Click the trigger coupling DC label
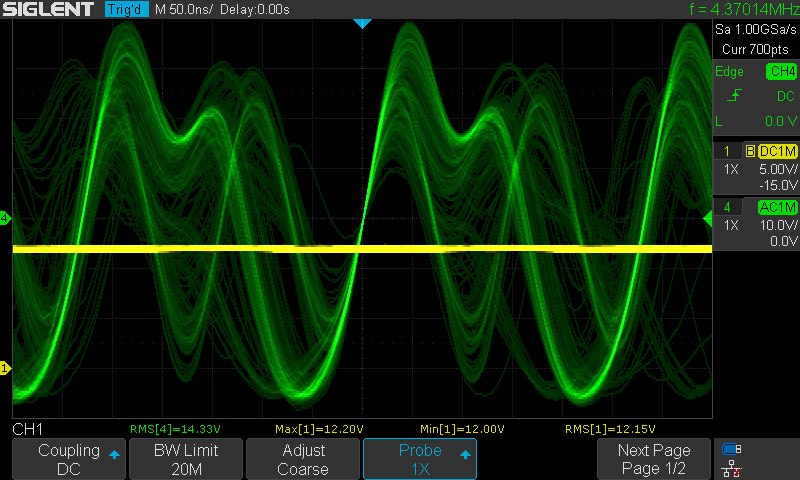The width and height of the screenshot is (800, 480). 785,96
